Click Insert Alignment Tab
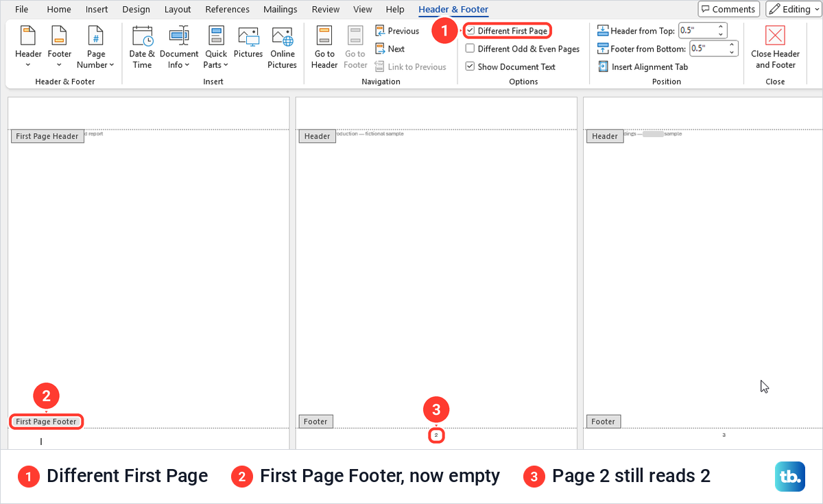Viewport: 823px width, 504px height. click(643, 67)
